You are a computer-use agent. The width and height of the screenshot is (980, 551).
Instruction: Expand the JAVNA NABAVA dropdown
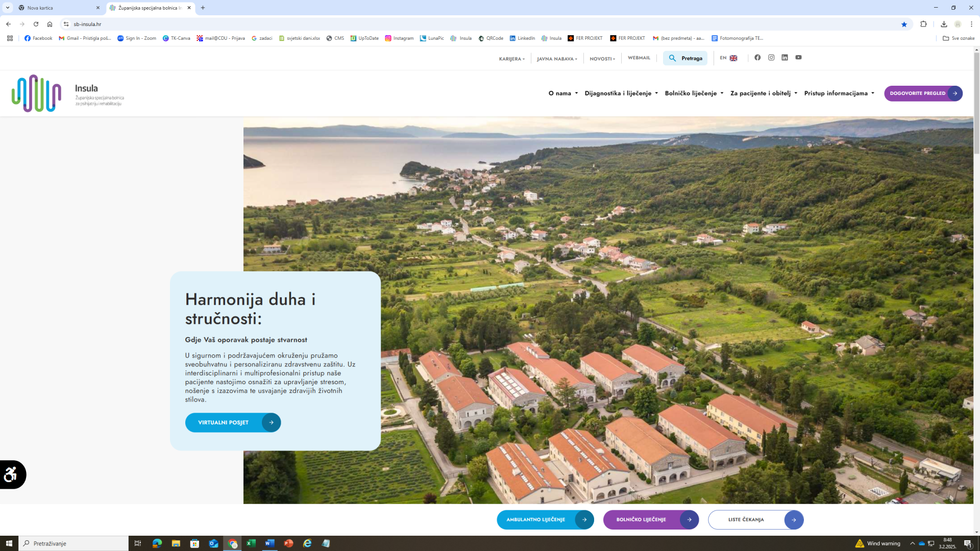tap(557, 59)
